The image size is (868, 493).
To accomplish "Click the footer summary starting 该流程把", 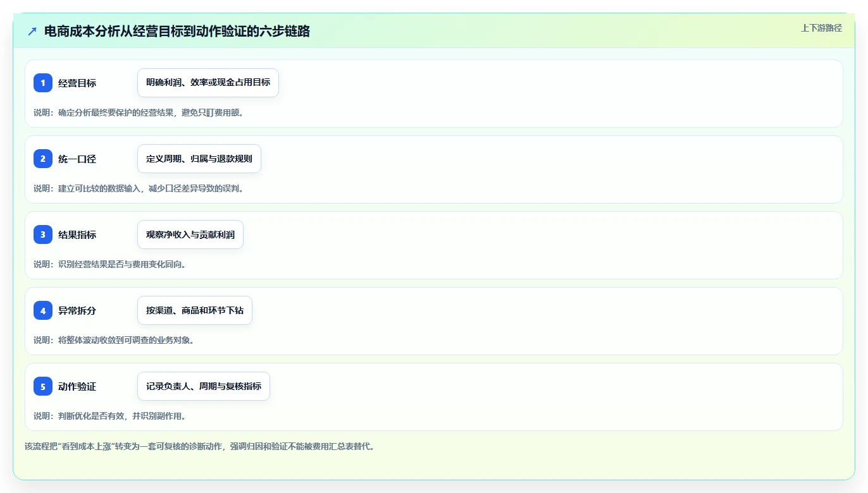I will coord(199,446).
